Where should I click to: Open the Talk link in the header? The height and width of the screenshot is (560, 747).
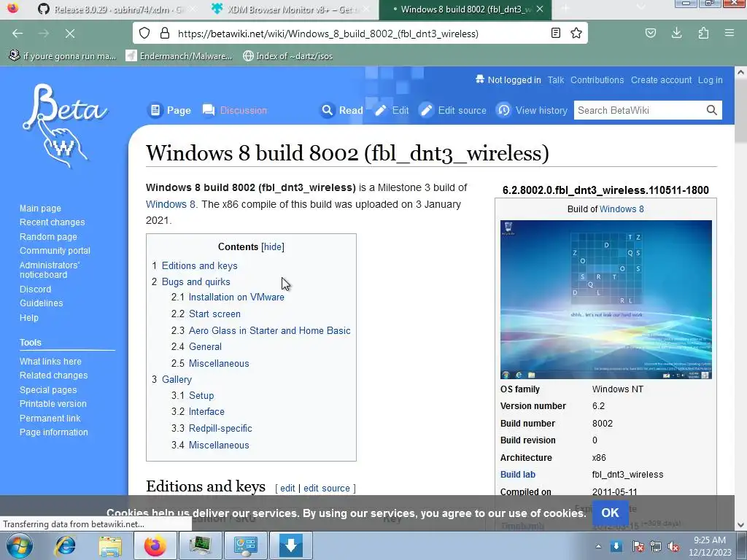point(555,80)
